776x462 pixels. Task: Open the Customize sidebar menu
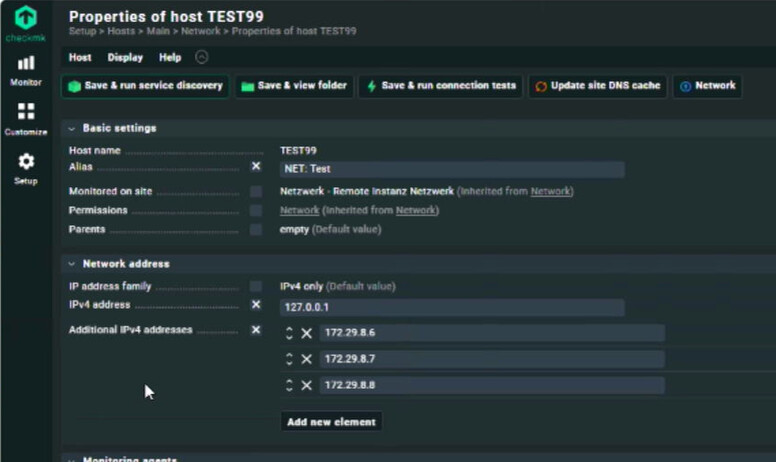[26, 119]
